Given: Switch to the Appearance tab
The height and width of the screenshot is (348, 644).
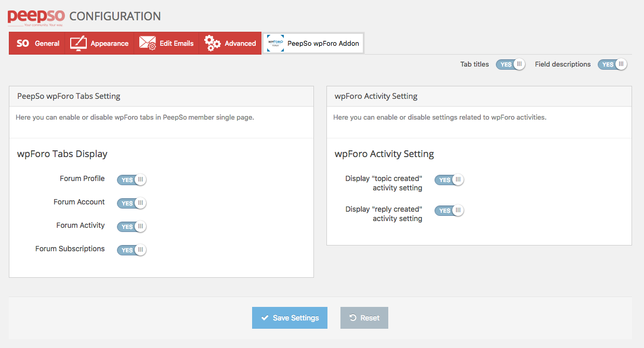Looking at the screenshot, I should click(99, 43).
